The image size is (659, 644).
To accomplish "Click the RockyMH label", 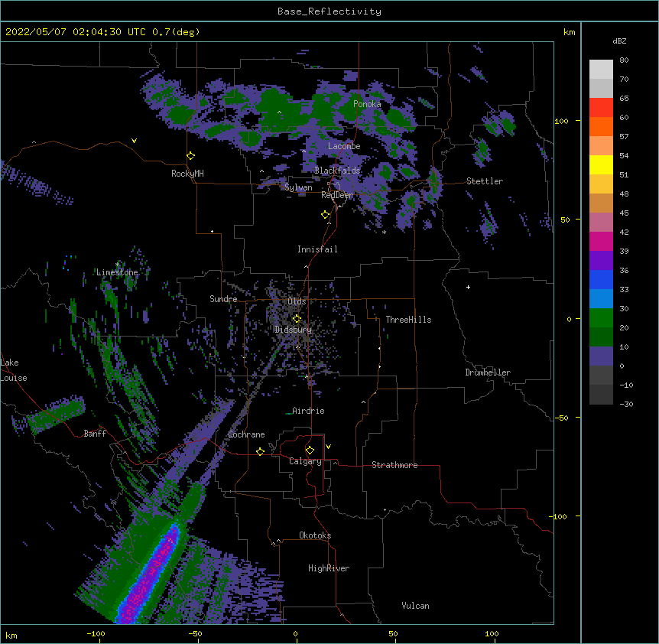I will (x=187, y=174).
